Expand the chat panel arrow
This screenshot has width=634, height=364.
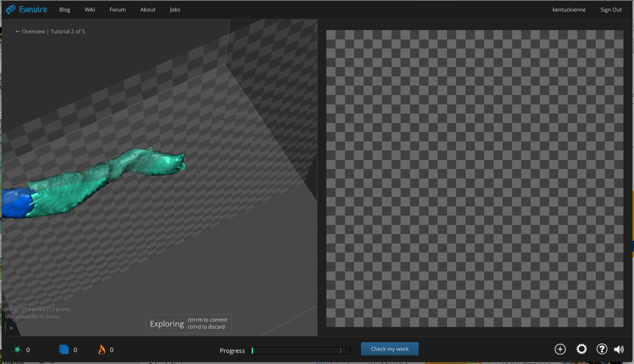point(11,328)
